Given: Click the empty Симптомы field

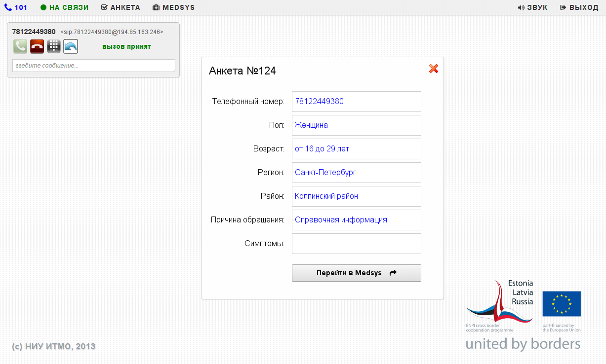Looking at the screenshot, I should tap(356, 244).
